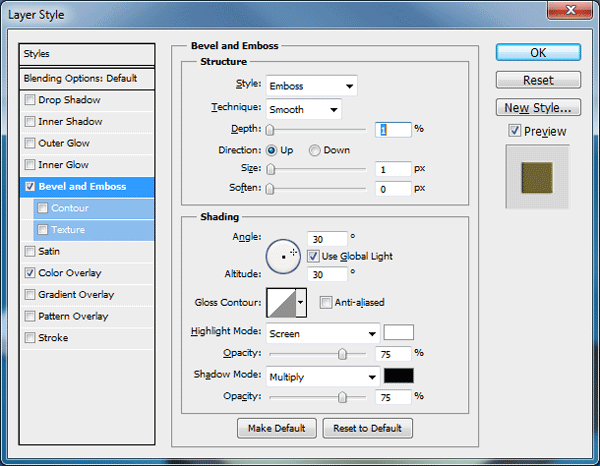Screen dimensions: 600x466
Task: Open the Style dropdown showing Emboss
Action: coord(311,86)
